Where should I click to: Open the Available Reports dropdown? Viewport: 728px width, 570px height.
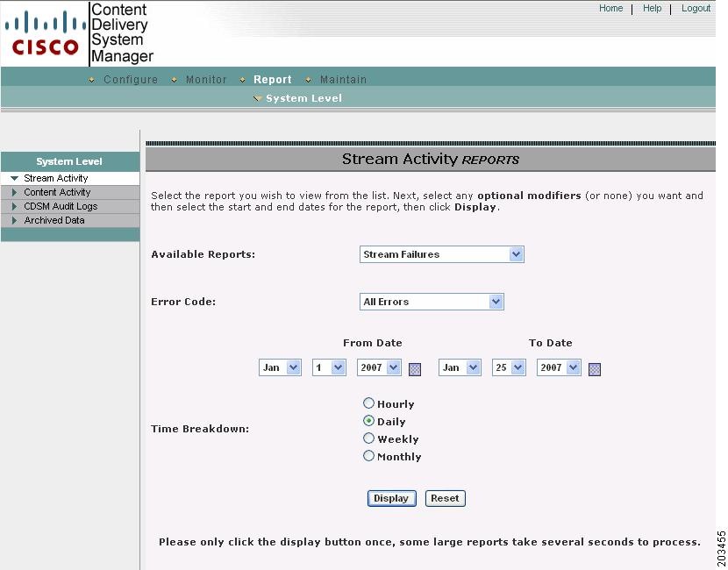coord(442,254)
